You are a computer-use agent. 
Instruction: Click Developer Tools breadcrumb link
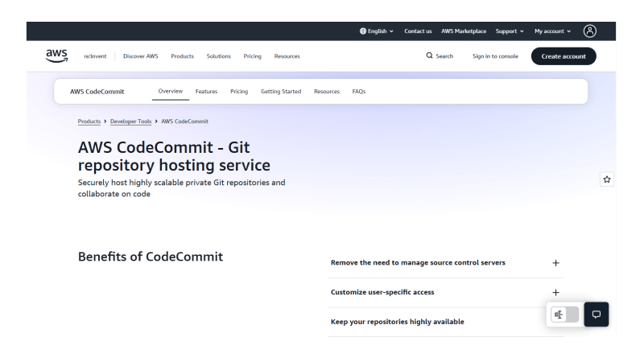click(x=130, y=121)
